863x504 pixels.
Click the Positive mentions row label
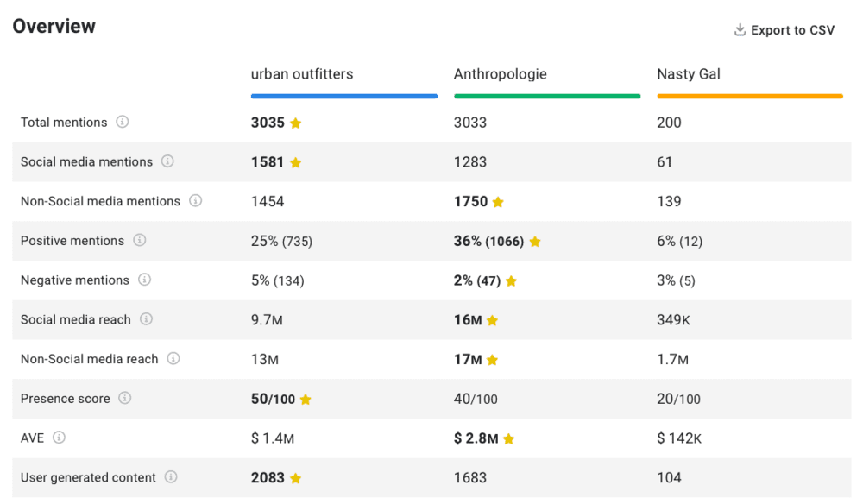click(x=72, y=241)
